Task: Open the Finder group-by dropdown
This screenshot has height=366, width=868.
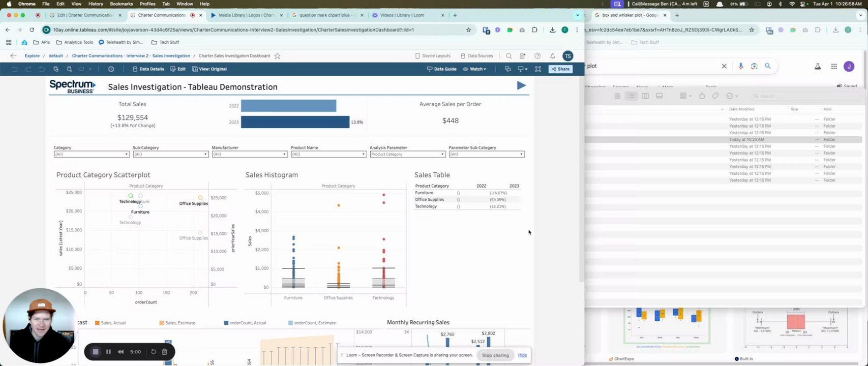Action: tap(685, 96)
